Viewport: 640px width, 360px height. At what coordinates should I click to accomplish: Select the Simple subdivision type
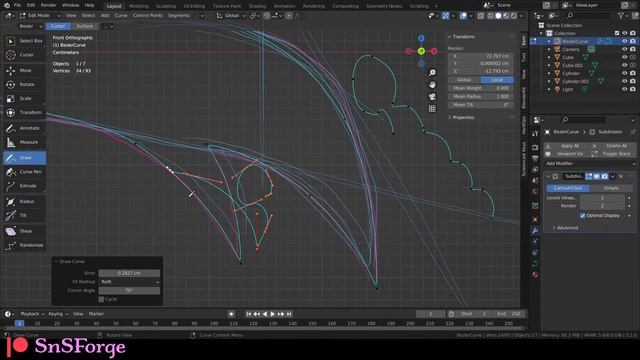[x=611, y=188]
